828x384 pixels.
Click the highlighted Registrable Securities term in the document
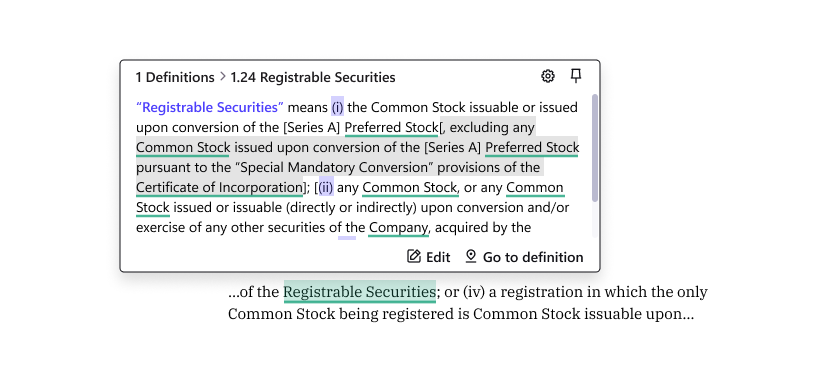[x=360, y=292]
